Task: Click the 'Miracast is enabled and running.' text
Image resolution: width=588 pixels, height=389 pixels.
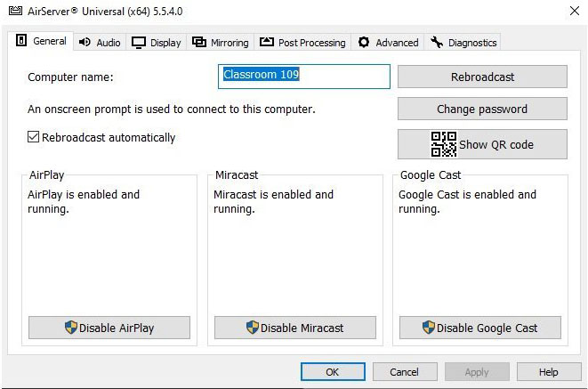Action: (x=273, y=201)
